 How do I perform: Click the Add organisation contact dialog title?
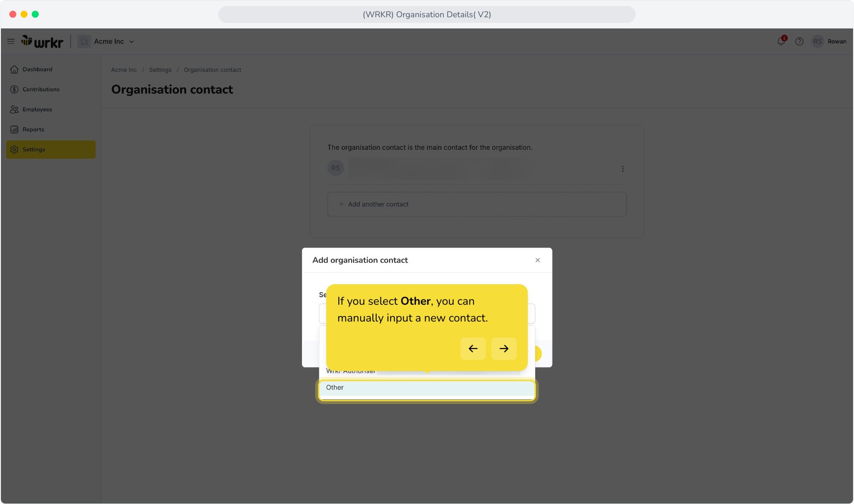pyautogui.click(x=360, y=260)
